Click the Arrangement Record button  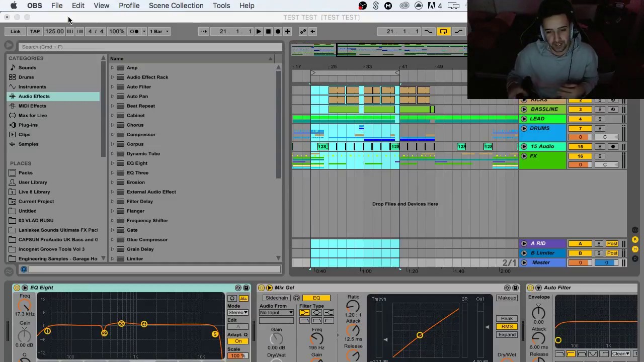tap(278, 31)
